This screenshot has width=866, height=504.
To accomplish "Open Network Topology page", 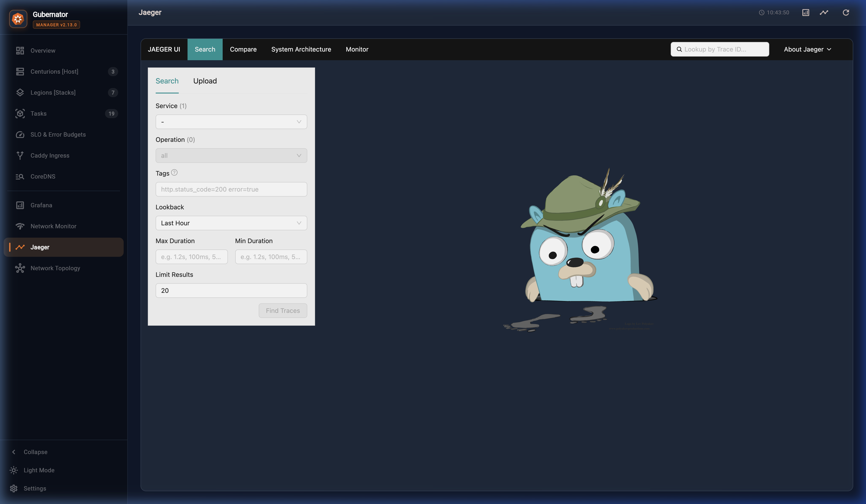I will tap(64, 268).
